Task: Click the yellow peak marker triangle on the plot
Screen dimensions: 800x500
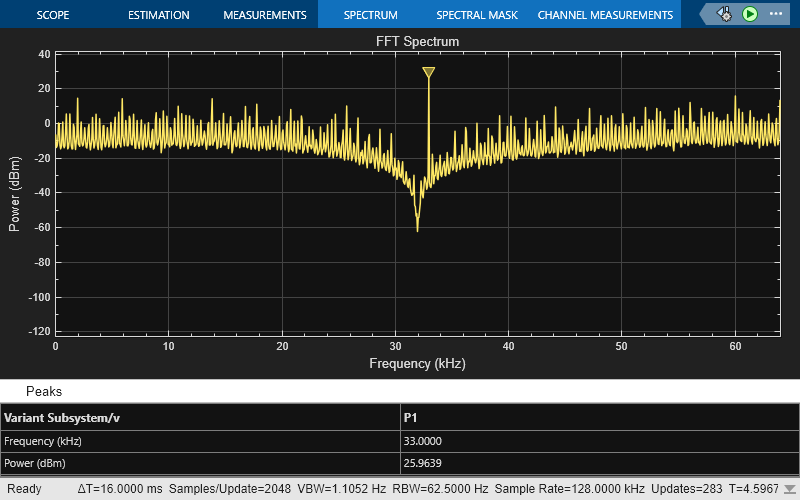Action: 428,73
